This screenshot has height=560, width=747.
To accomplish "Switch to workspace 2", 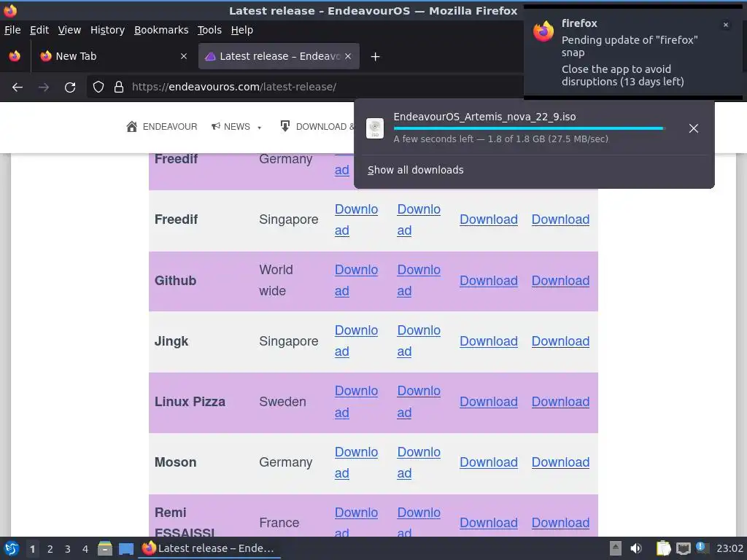I will click(x=50, y=549).
